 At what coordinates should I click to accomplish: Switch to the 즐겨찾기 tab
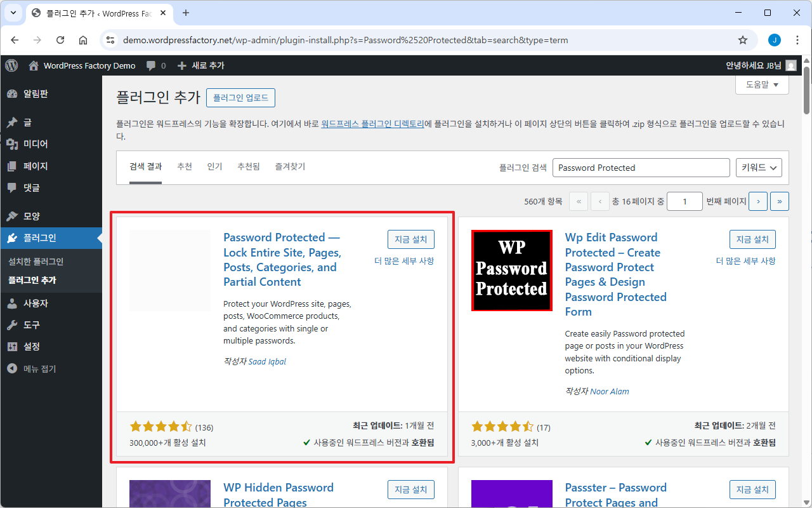pyautogui.click(x=290, y=166)
